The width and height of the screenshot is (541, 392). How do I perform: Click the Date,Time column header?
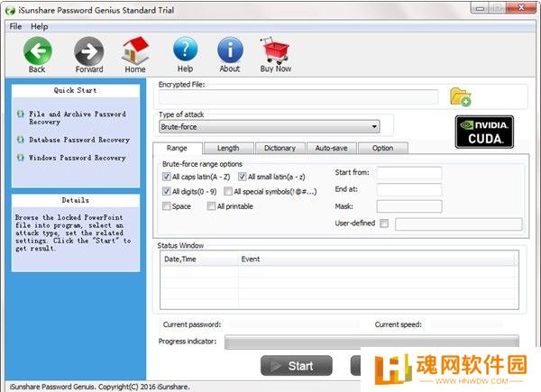click(200, 259)
